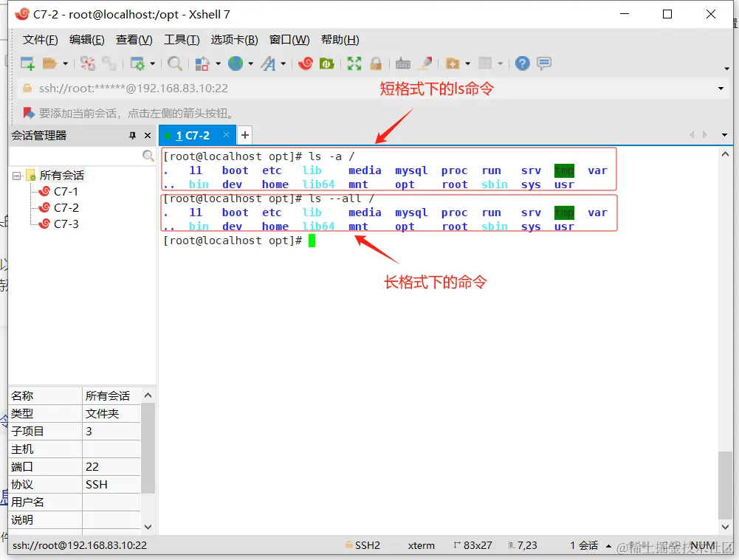739x560 pixels.
Task: Open dropdown next to Font icon
Action: point(283,63)
